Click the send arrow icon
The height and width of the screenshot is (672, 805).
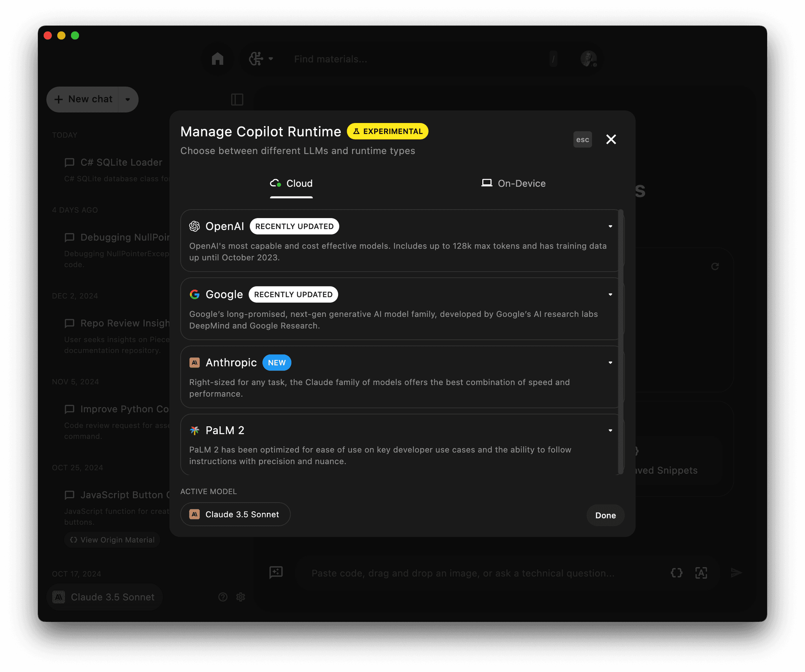click(736, 573)
